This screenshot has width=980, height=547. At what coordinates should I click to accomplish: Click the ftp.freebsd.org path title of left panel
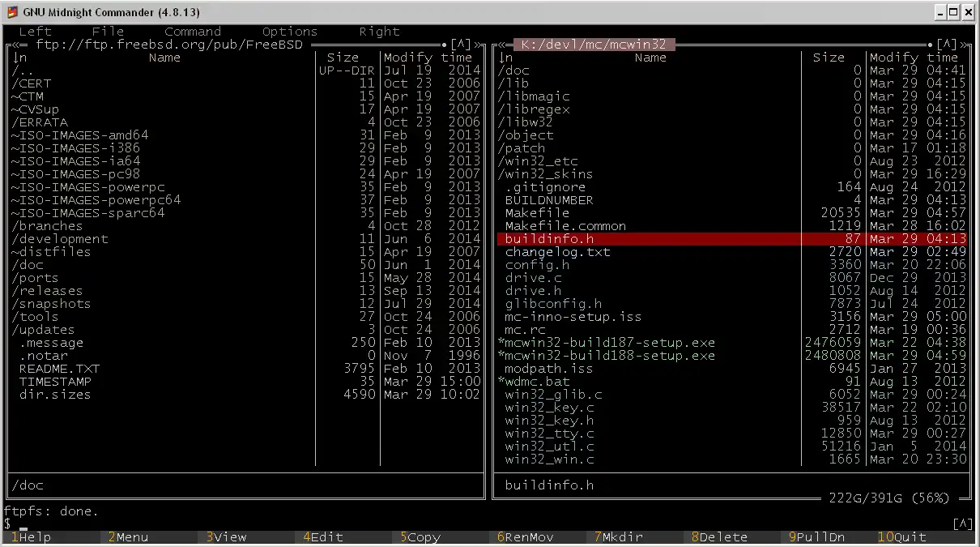(x=168, y=45)
